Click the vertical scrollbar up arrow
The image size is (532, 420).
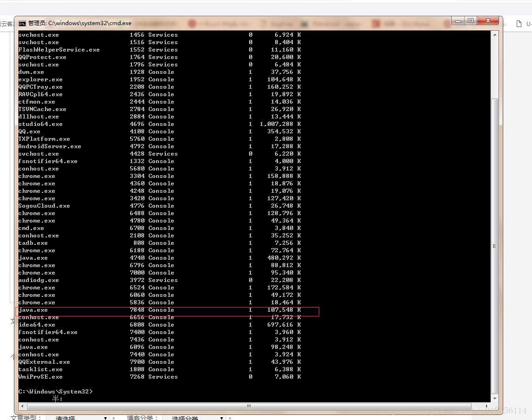(x=495, y=34)
